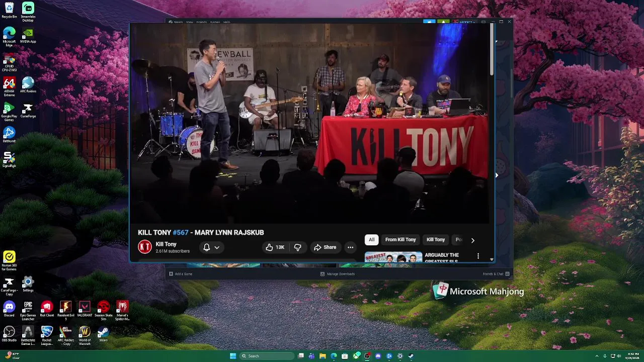Launch the World of Warcraft shortcut
Screen dimensions: 644x362
(x=85, y=335)
